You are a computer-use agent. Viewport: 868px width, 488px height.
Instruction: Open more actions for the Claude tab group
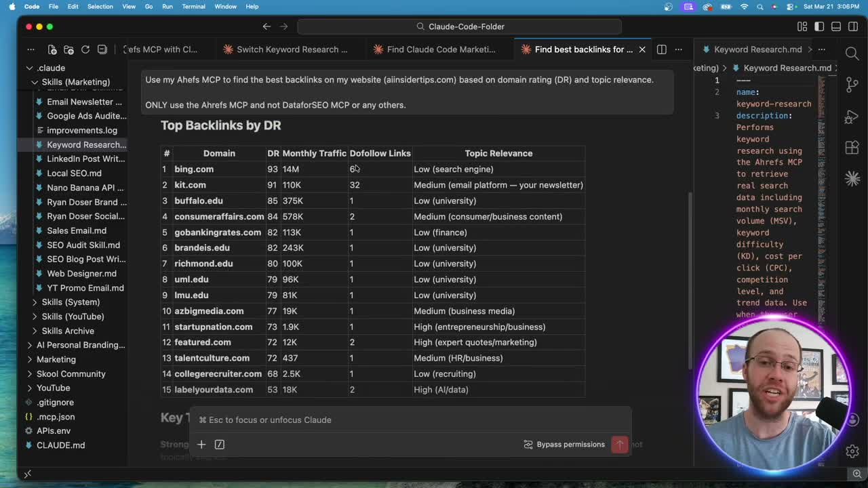(x=678, y=49)
